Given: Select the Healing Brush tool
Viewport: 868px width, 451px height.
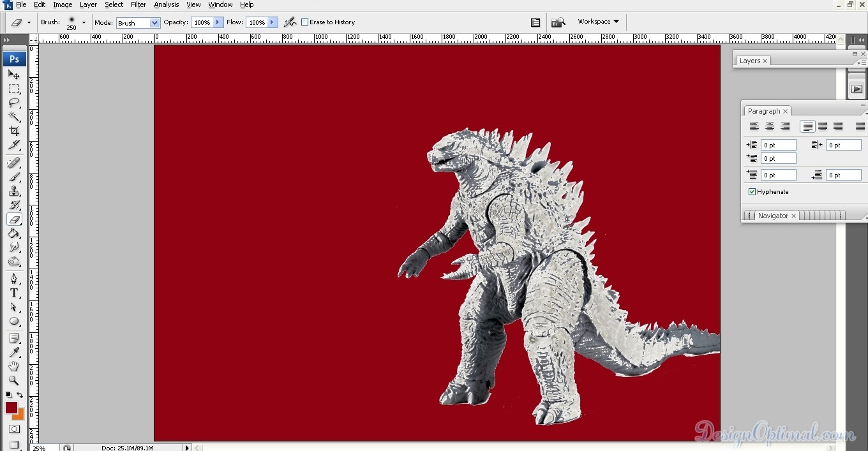Looking at the screenshot, I should (x=14, y=163).
